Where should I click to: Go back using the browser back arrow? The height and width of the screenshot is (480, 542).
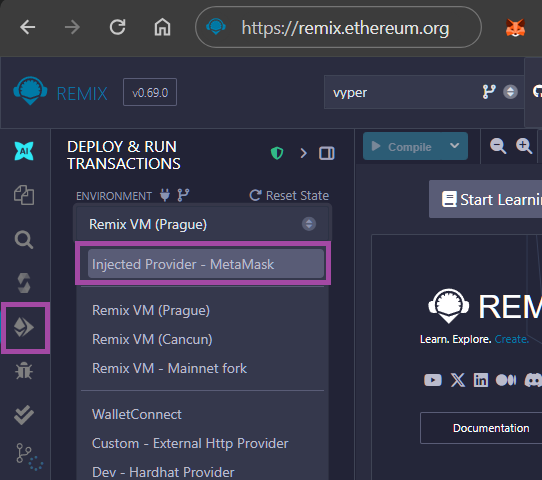(x=27, y=27)
